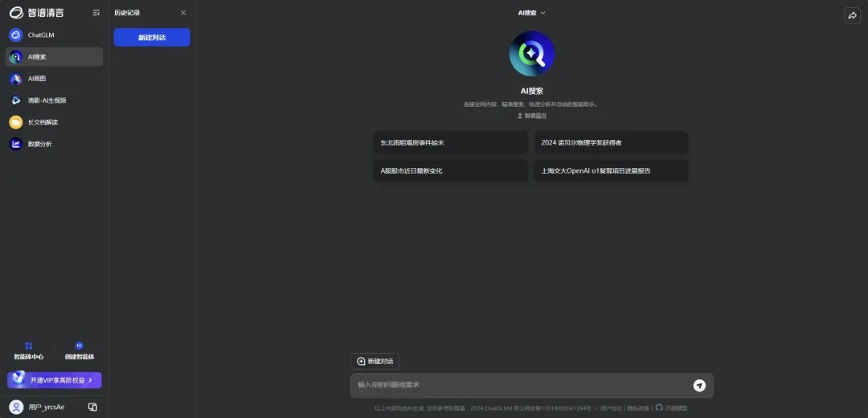The width and height of the screenshot is (868, 418).
Task: Click the 智谱清言 author label
Action: pyautogui.click(x=531, y=116)
